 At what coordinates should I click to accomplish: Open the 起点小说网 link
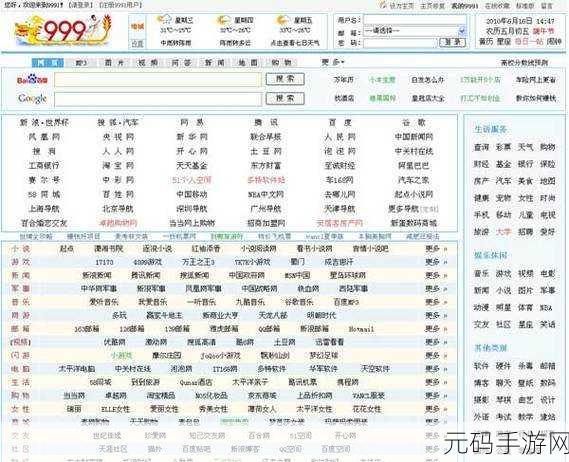(414, 194)
